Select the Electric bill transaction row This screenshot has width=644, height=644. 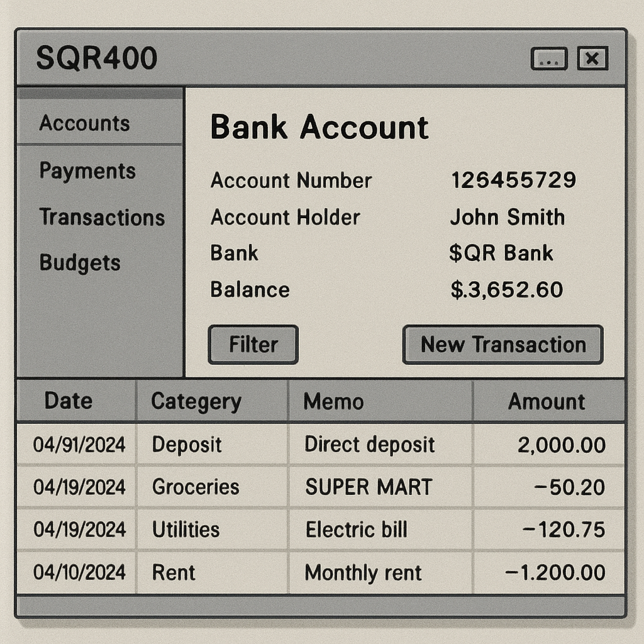click(357, 530)
